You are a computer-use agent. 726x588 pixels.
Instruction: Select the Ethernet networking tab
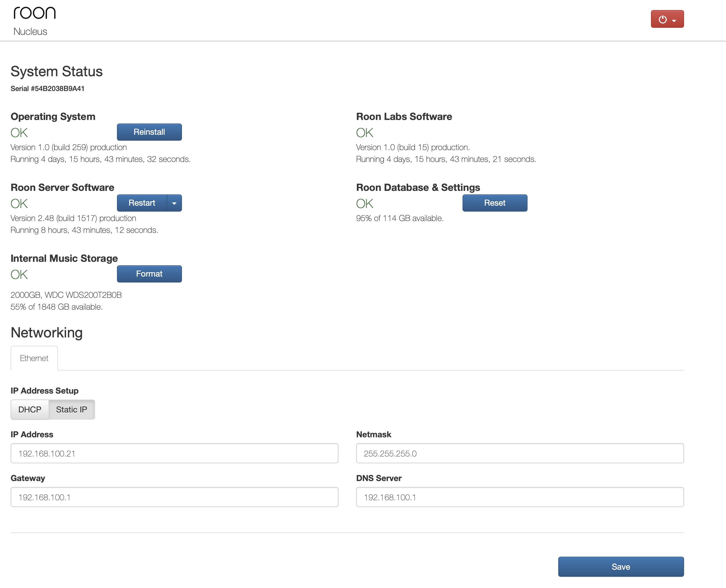point(34,358)
